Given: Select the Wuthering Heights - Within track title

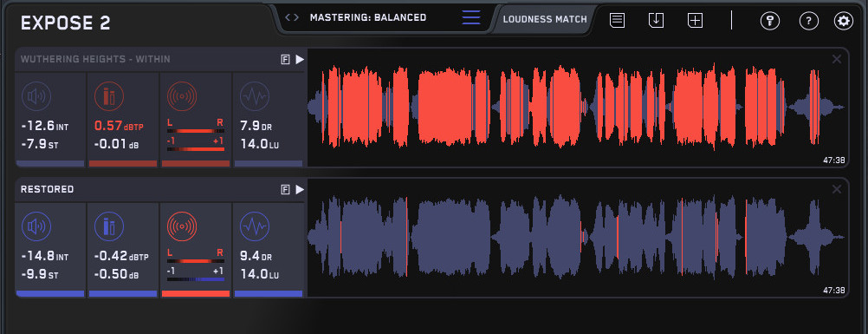Looking at the screenshot, I should point(95,59).
